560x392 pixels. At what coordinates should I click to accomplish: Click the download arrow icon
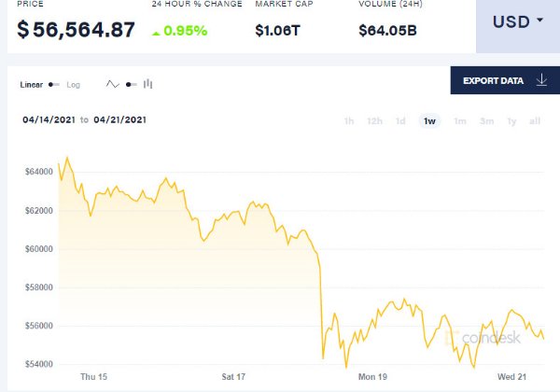coord(541,80)
